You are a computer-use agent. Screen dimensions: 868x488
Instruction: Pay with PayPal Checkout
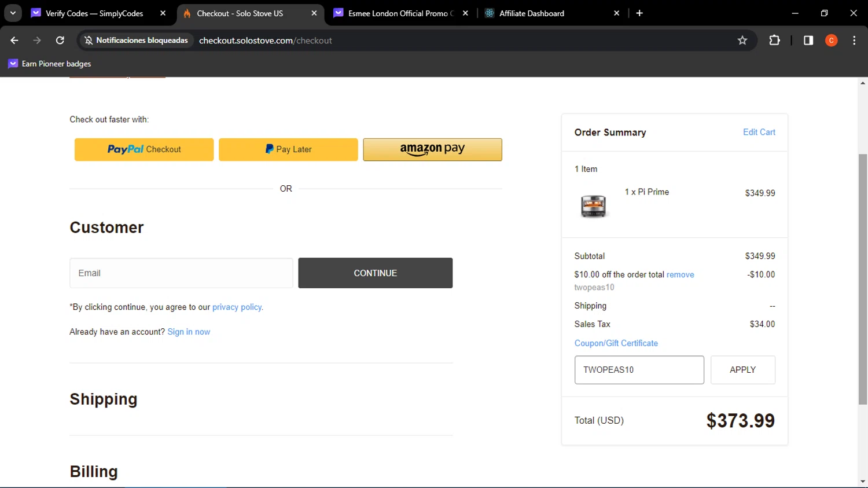[x=144, y=149]
